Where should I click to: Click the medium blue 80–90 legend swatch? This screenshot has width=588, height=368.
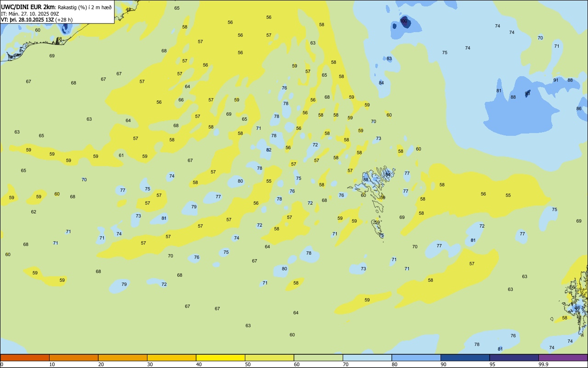tap(416, 357)
